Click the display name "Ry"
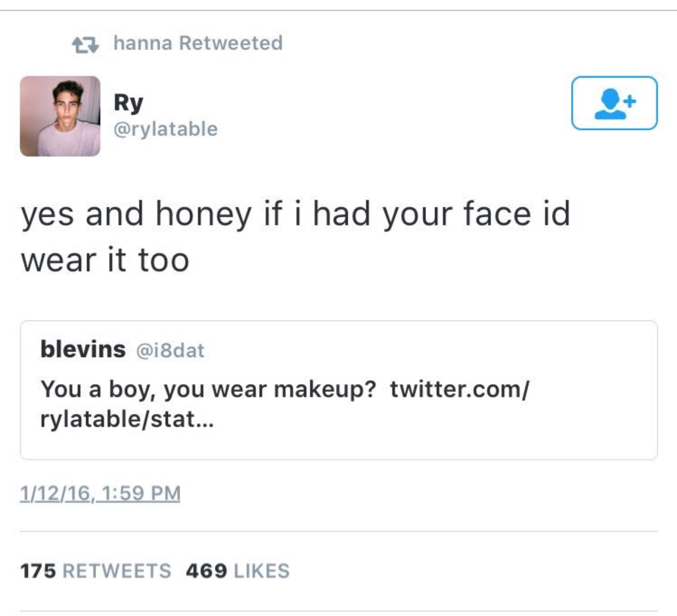The image size is (677, 616). coord(129,103)
